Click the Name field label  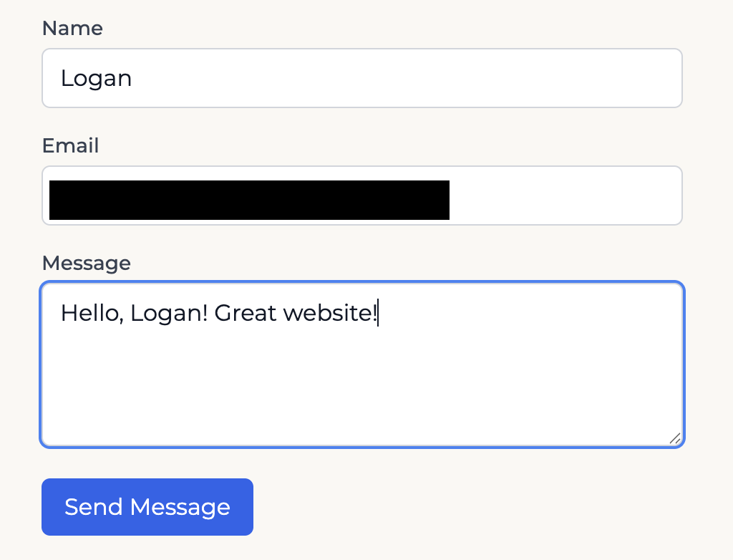tap(72, 29)
